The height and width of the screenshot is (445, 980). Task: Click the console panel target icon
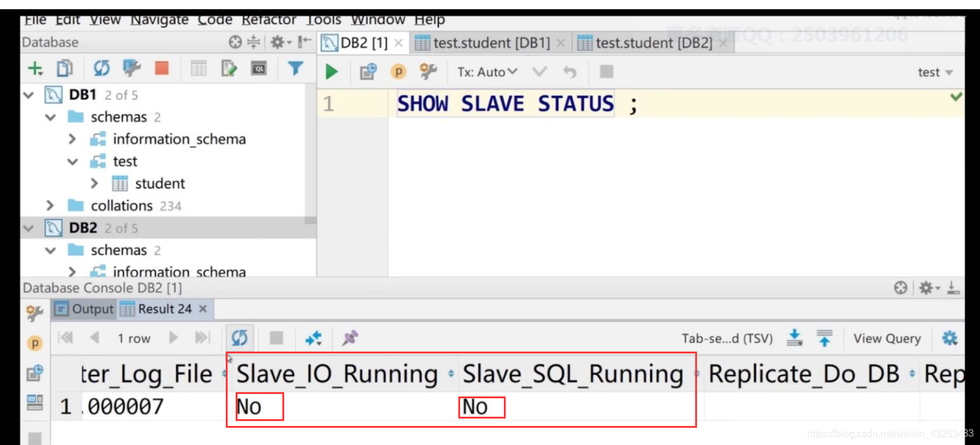coord(901,288)
